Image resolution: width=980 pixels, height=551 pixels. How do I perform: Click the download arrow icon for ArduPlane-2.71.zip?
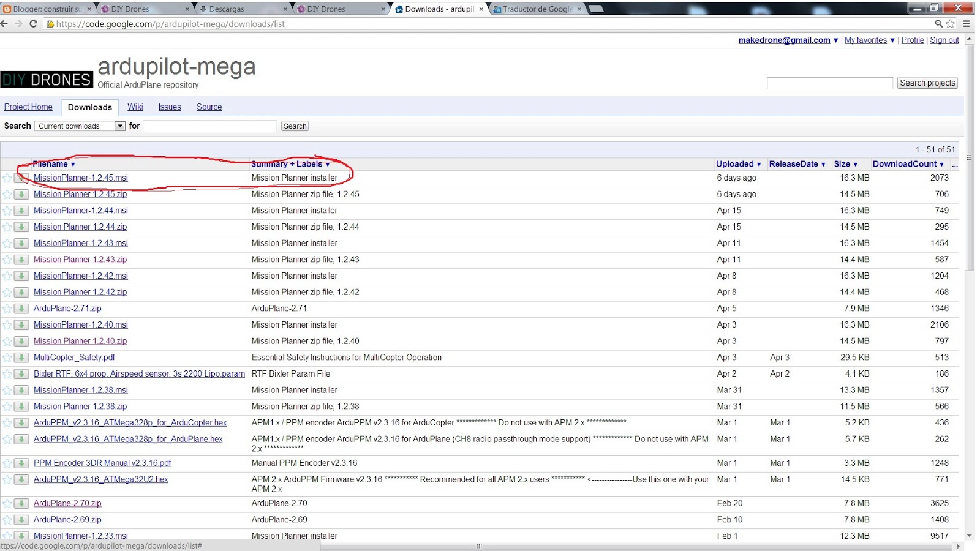21,309
